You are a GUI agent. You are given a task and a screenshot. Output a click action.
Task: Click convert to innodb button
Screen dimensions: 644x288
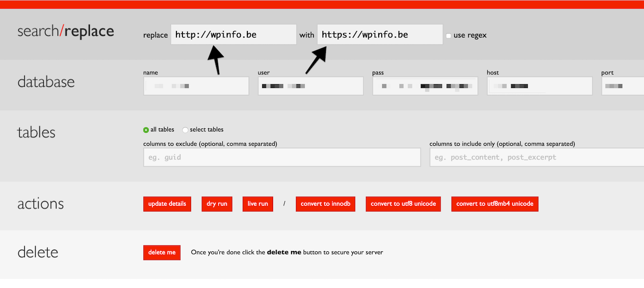[x=325, y=204]
